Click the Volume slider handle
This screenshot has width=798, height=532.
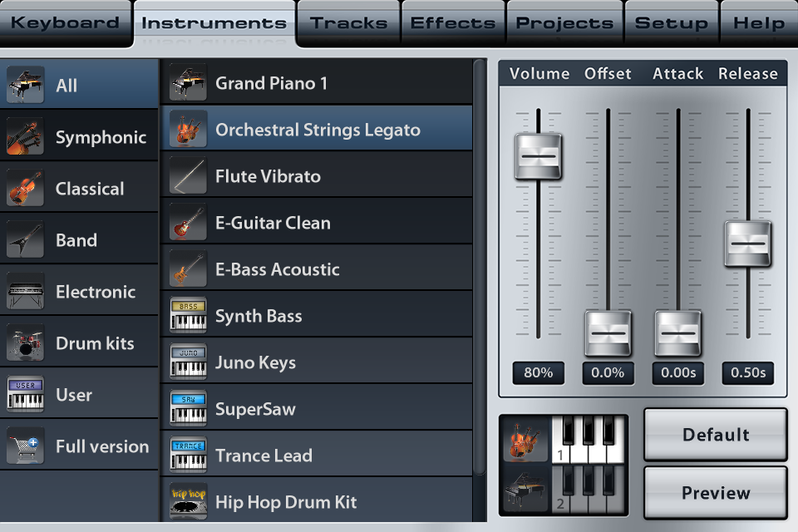[538, 156]
